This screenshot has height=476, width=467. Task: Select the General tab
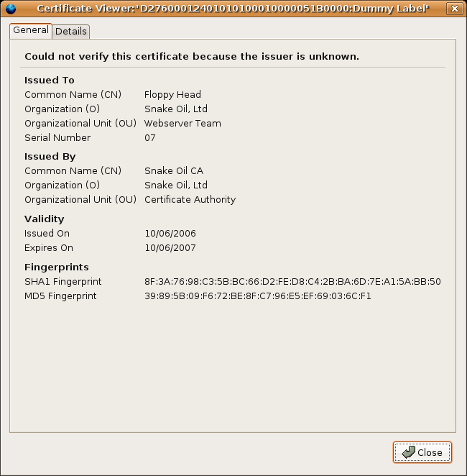click(x=31, y=30)
